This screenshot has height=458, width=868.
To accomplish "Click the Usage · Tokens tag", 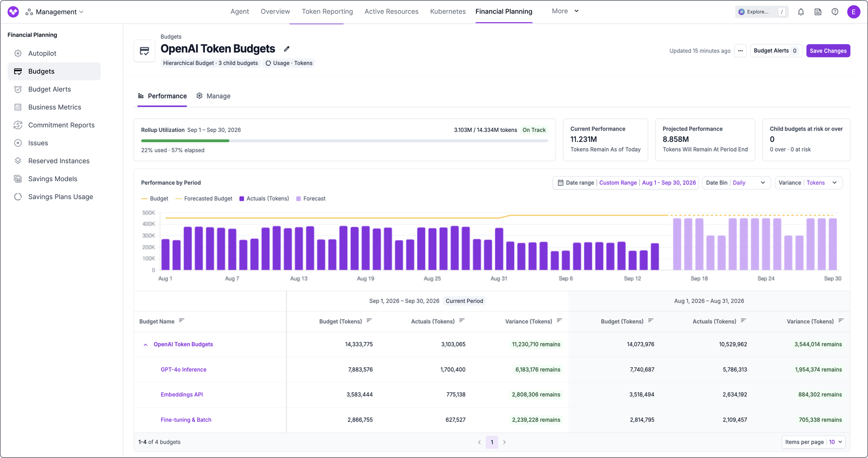I will (289, 63).
